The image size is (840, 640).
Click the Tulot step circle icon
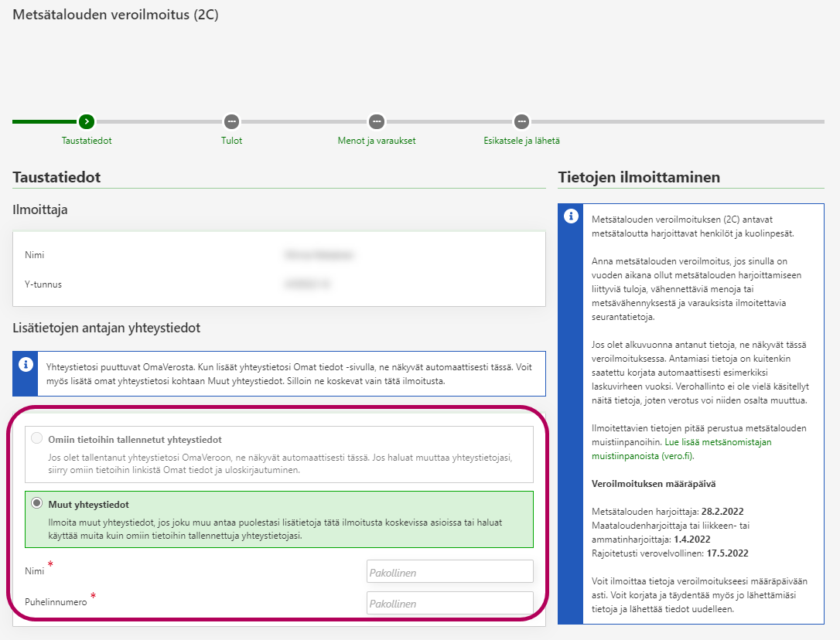231,121
